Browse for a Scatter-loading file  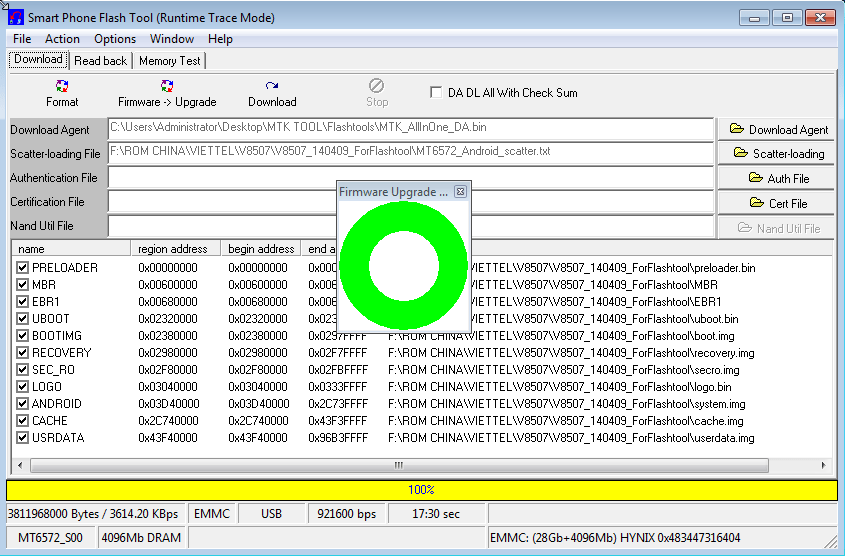point(778,154)
